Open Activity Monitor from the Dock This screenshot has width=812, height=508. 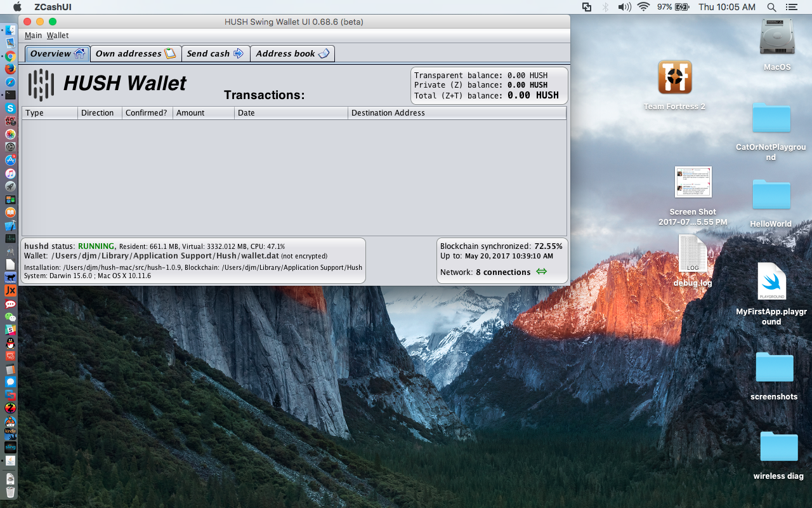click(10, 238)
